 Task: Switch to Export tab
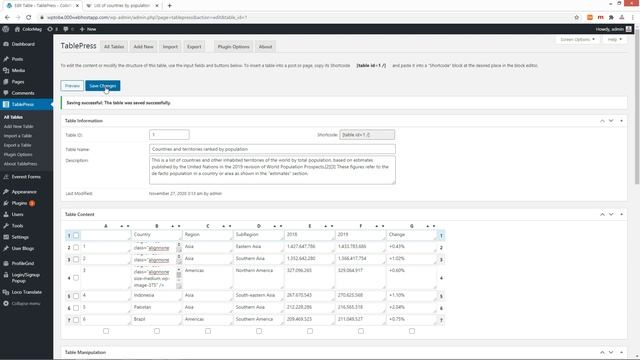pyautogui.click(x=194, y=47)
